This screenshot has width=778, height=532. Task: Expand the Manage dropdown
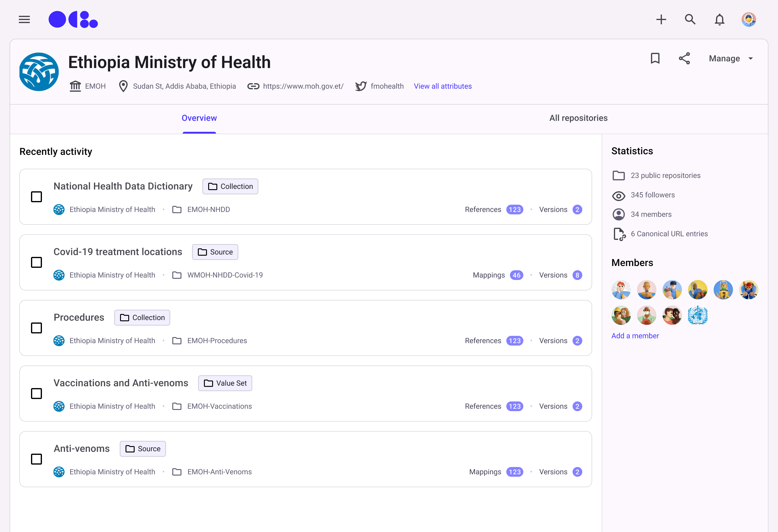coord(731,59)
